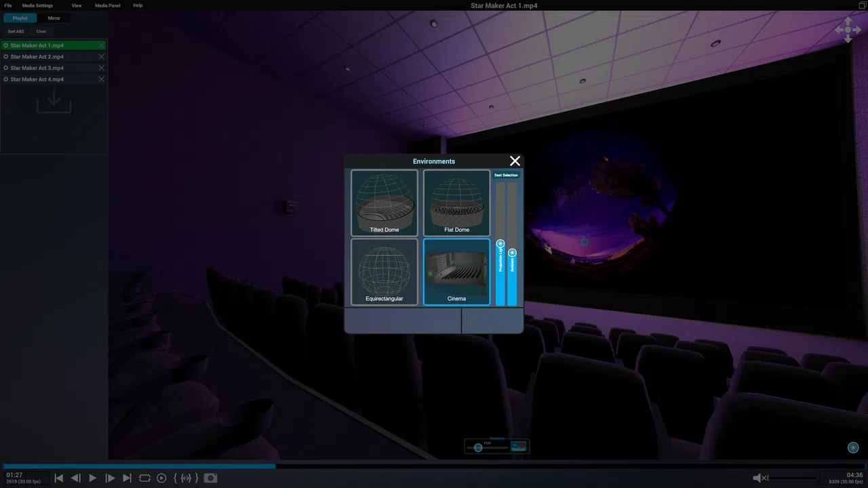Viewport: 868px width, 488px height.
Task: Open settings gear for Star Maker Act 1.mp4
Action: click(x=6, y=45)
